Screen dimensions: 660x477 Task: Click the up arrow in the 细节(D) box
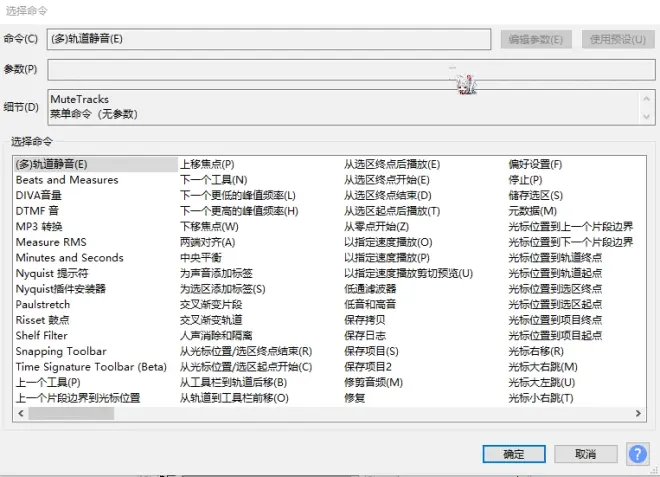(647, 99)
